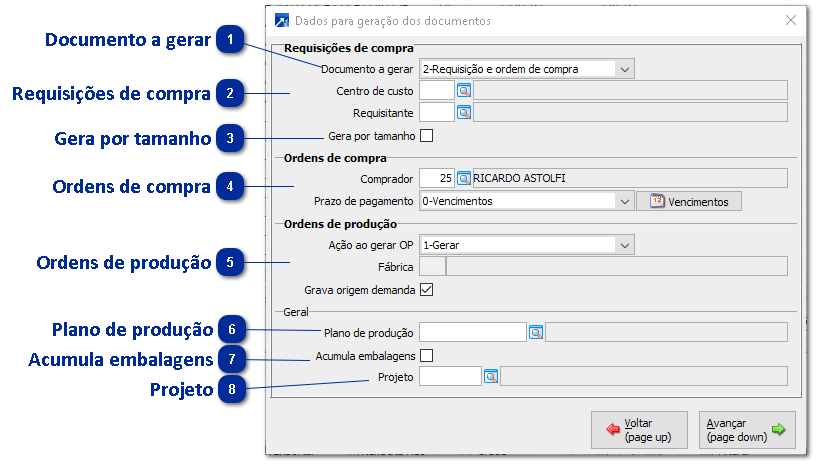The width and height of the screenshot is (830, 471).
Task: Click the Fábrica description field
Action: tap(617, 267)
